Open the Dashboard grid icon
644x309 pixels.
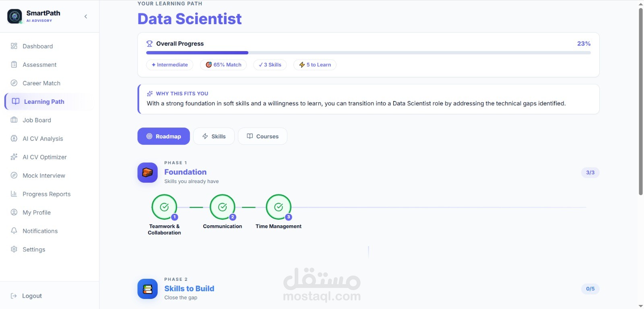pos(14,46)
